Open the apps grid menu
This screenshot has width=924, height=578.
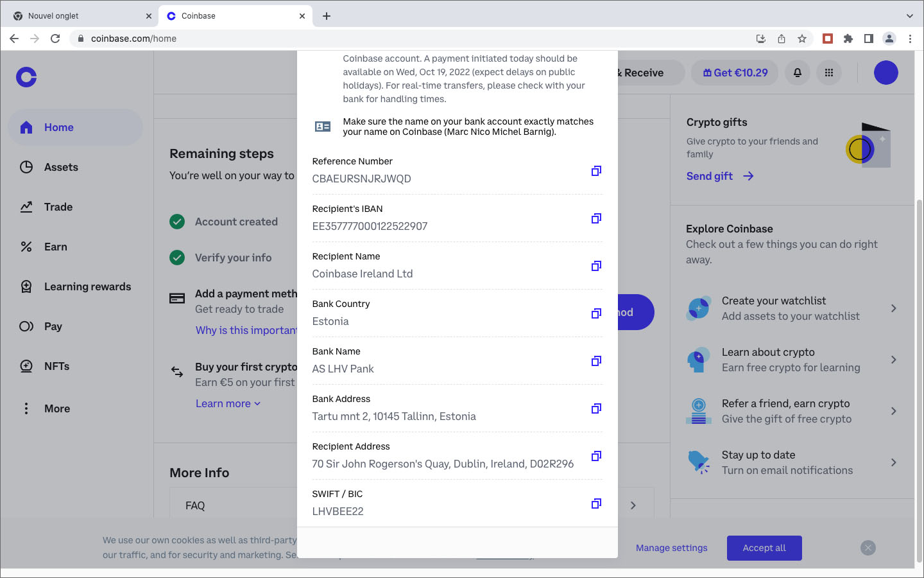point(829,73)
